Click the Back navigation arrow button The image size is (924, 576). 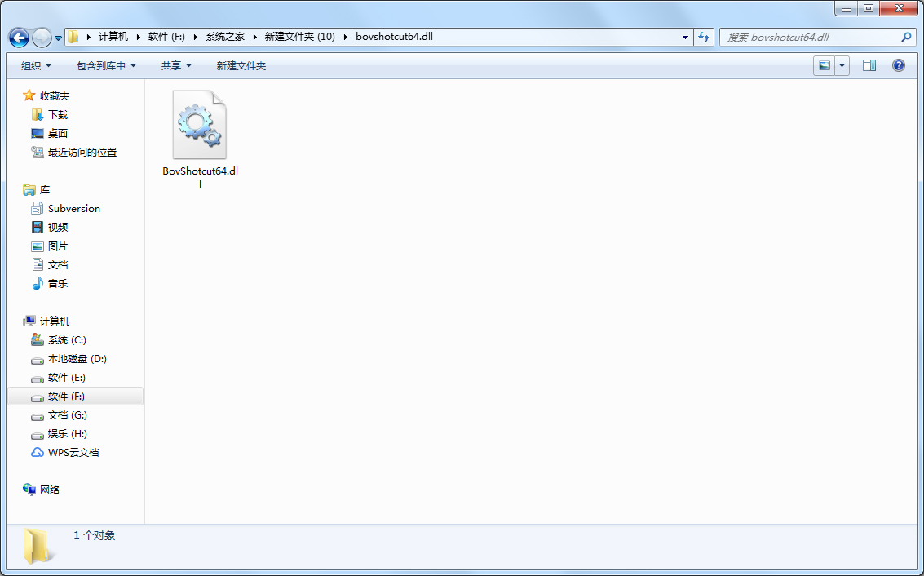pos(19,38)
